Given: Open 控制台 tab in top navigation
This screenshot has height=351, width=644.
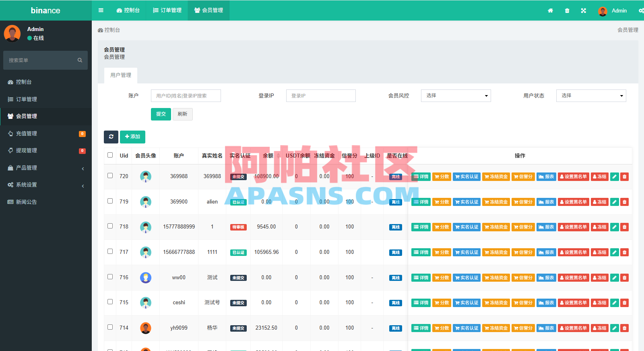Looking at the screenshot, I should point(128,10).
